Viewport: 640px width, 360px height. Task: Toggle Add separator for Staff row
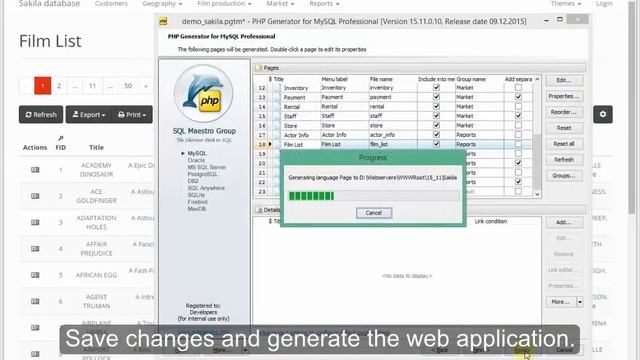pos(518,116)
